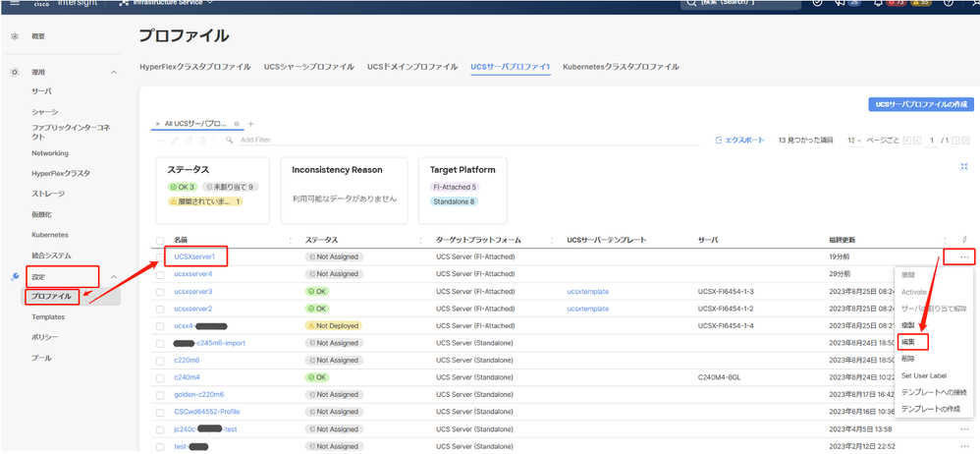Tick checkbox for ucsxserver2 row
The image size is (980, 454).
tap(160, 309)
